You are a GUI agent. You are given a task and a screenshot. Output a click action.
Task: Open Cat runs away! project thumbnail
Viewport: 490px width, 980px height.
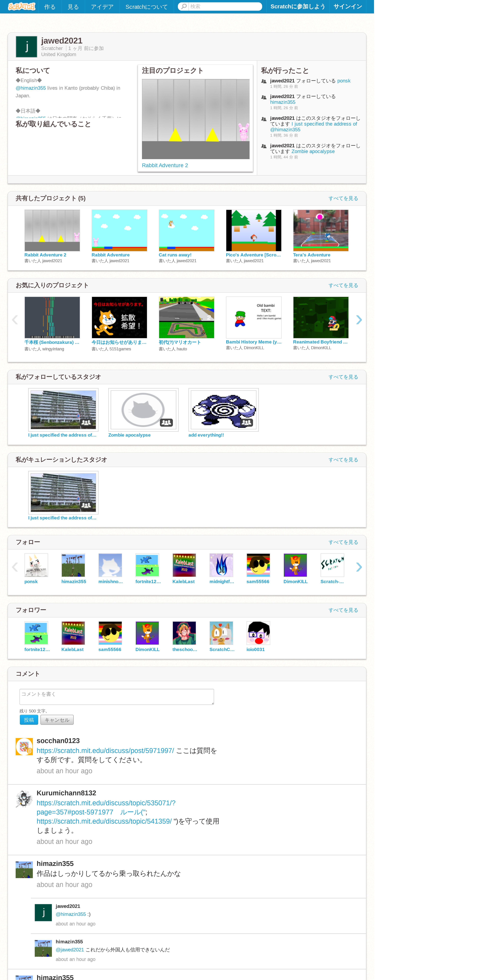pos(186,230)
